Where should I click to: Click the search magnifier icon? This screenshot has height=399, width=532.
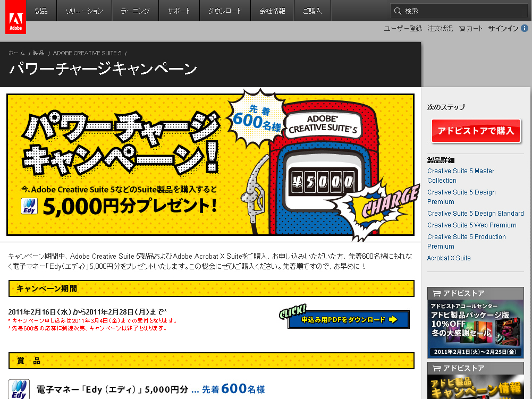398,11
